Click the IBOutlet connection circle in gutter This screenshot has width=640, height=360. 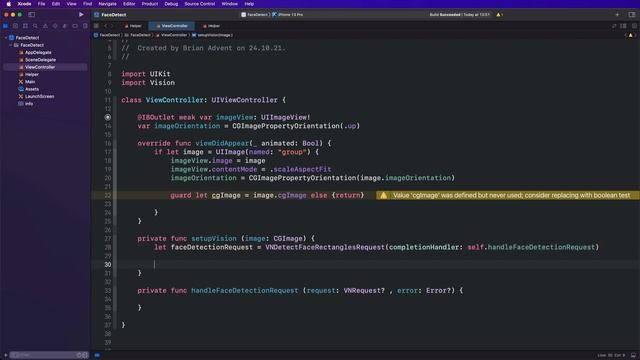pyautogui.click(x=108, y=117)
